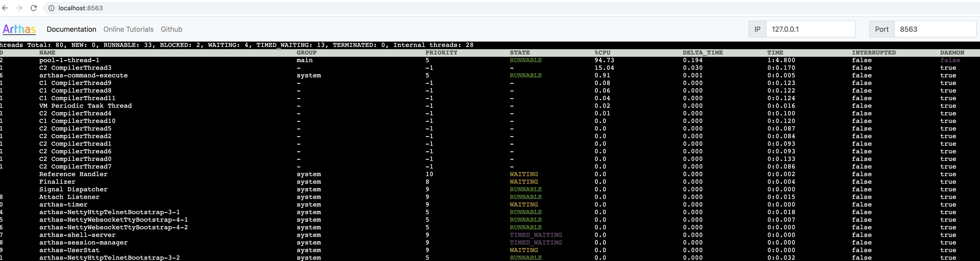Click the DAEMON column header
Image resolution: width=980 pixels, height=261 pixels.
coord(952,53)
